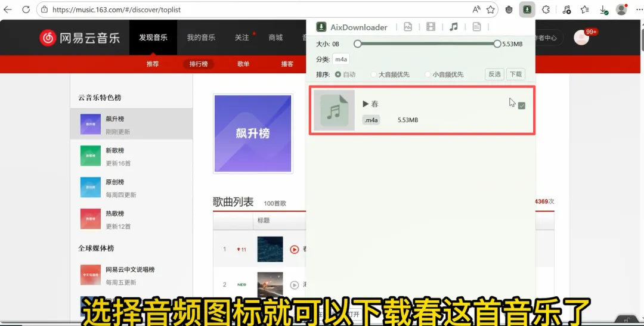Image resolution: width=644 pixels, height=326 pixels.
Task: Click the AixDownloader logo icon
Action: [321, 27]
